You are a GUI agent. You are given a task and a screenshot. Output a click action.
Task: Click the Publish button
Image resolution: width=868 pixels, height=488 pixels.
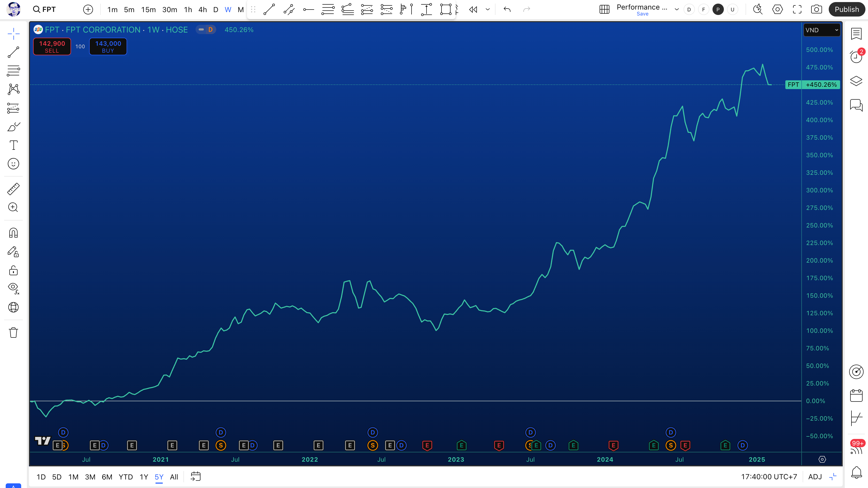pyautogui.click(x=847, y=10)
